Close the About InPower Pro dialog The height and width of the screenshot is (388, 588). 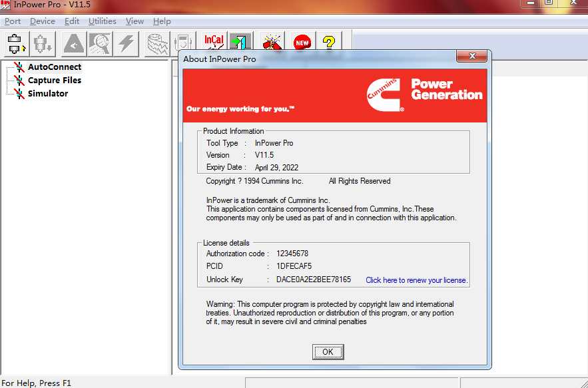tap(472, 57)
